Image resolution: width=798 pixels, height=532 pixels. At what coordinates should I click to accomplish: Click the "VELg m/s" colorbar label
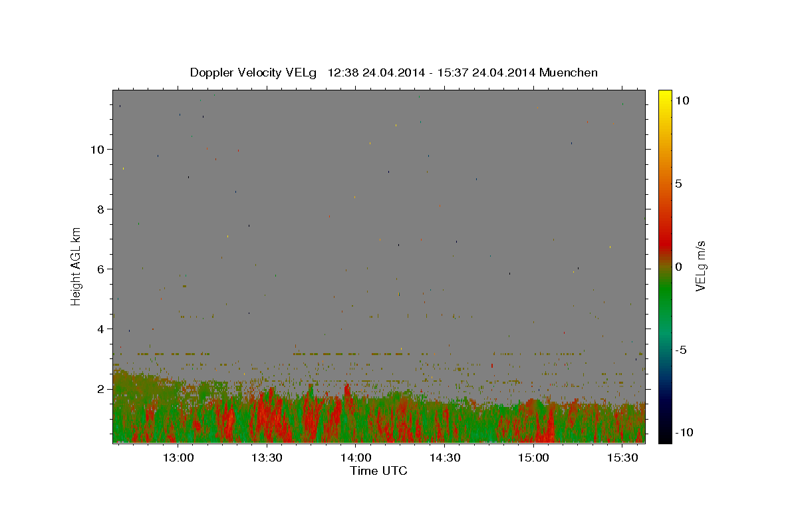[701, 266]
